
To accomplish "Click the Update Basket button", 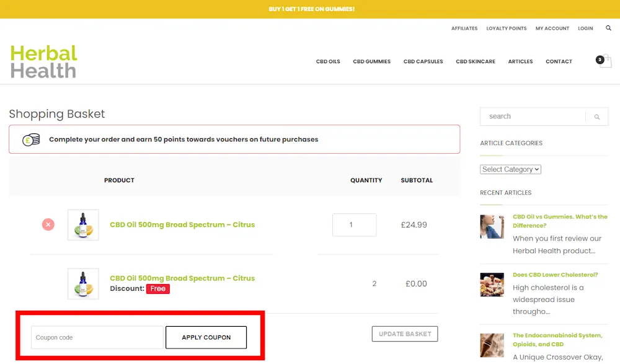I will (x=405, y=334).
